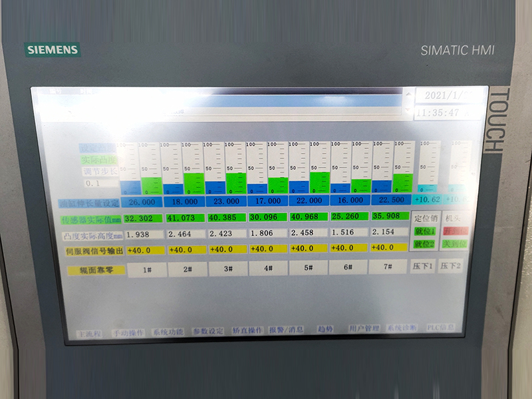Tap the cyan +10.62 value field
Screen dimensions: 532x399
click(428, 199)
